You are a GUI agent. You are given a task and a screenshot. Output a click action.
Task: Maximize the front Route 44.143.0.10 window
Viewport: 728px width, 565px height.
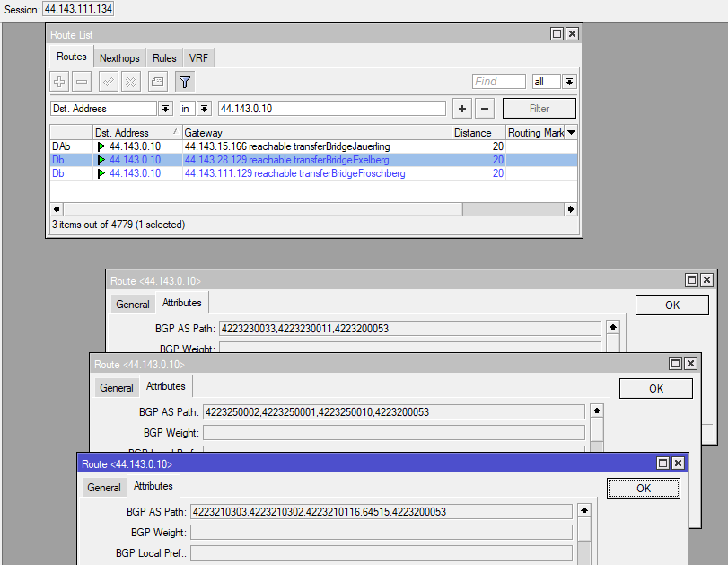[x=663, y=463]
